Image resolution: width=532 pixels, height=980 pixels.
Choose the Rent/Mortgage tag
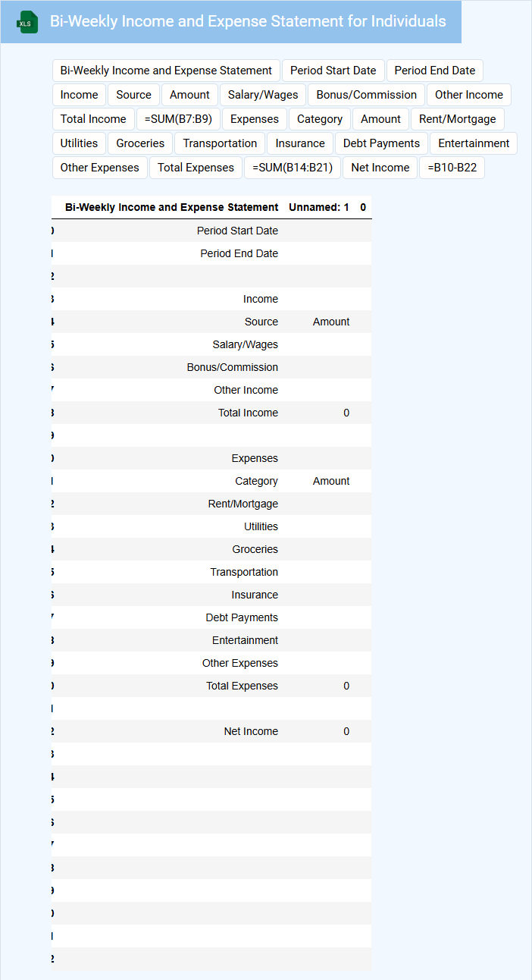pyautogui.click(x=457, y=119)
